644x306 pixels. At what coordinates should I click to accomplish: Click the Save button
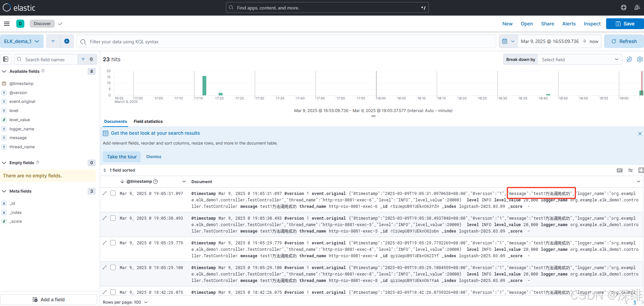point(625,24)
